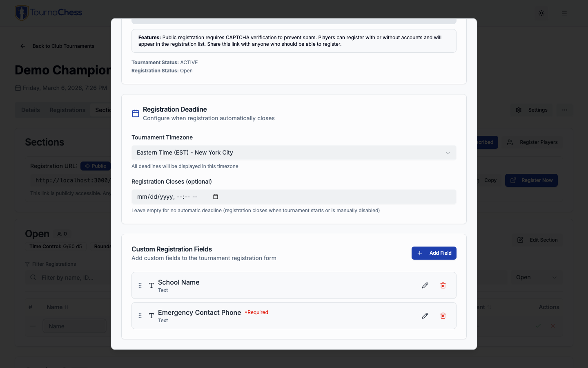
Task: Click the Register Now button
Action: (x=531, y=180)
